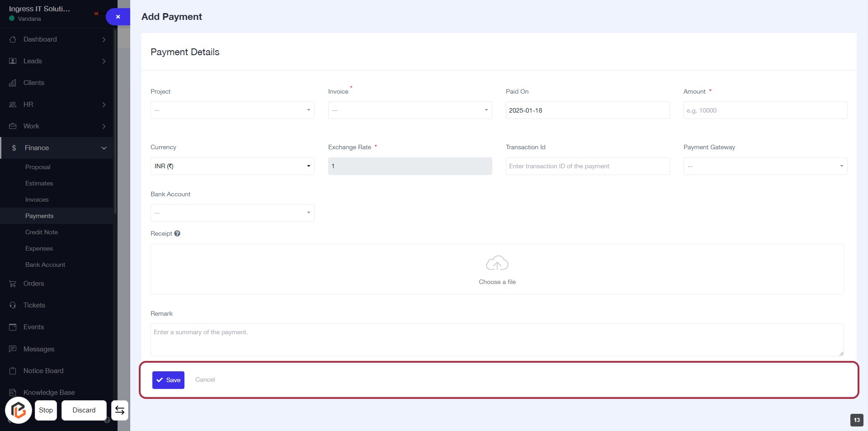
Task: Click the Transaction Id text field
Action: (587, 166)
